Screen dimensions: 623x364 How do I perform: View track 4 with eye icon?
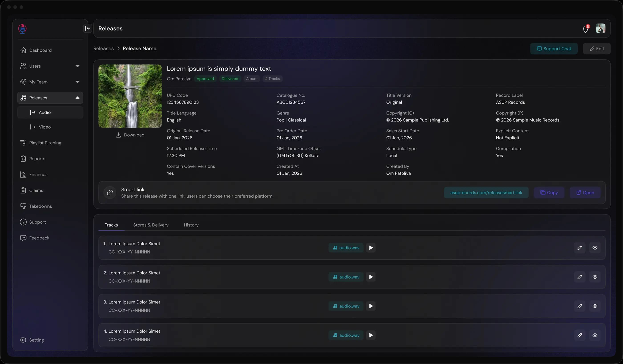[595, 335]
